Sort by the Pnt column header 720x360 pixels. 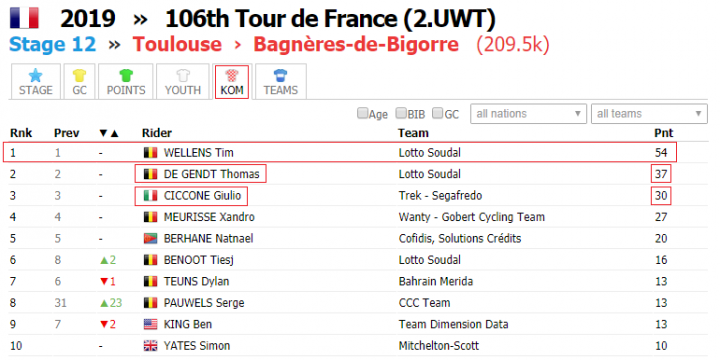pyautogui.click(x=664, y=133)
